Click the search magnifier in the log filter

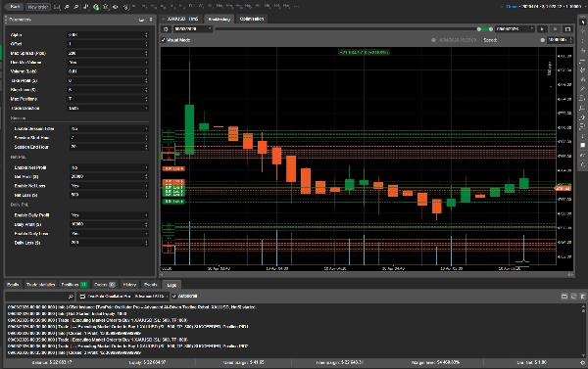point(71,297)
